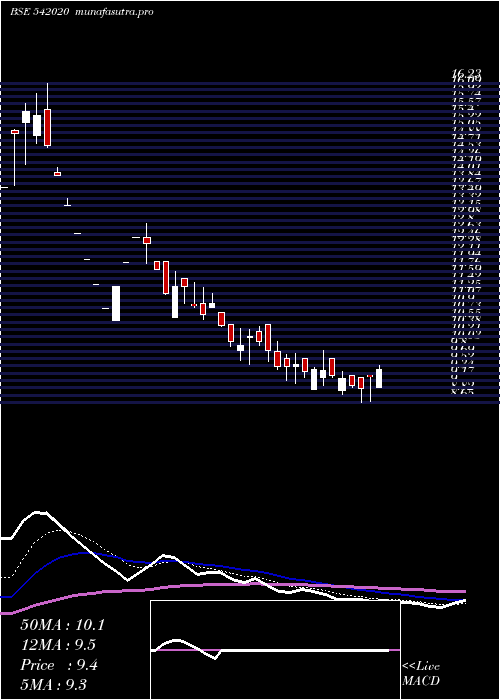The width and height of the screenshot is (500, 700).
Task: Click the Price : 9.4 value
Action: click(x=59, y=665)
